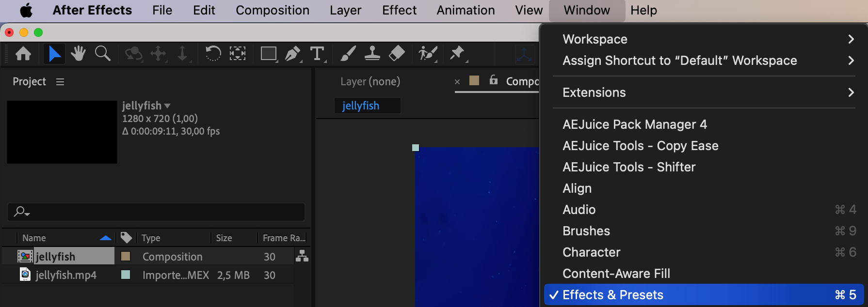This screenshot has width=868, height=307.
Task: Click the tan label swatch of jellyfish row
Action: point(126,256)
